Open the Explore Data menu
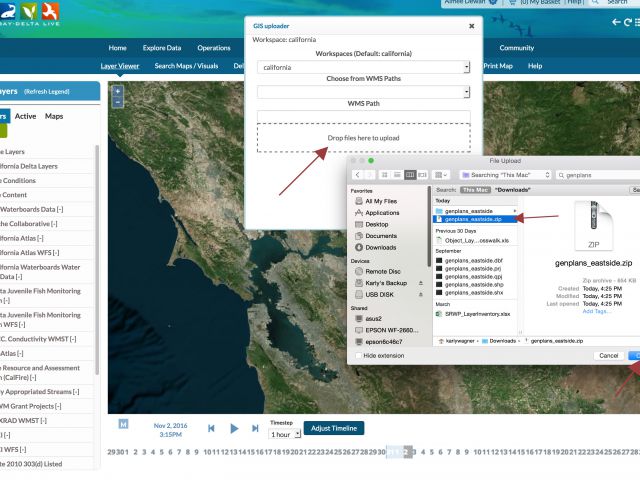The image size is (640, 480). point(162,48)
